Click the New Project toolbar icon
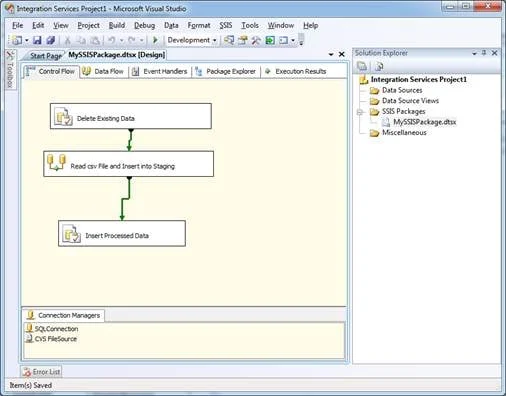506x396 pixels. coord(17,40)
